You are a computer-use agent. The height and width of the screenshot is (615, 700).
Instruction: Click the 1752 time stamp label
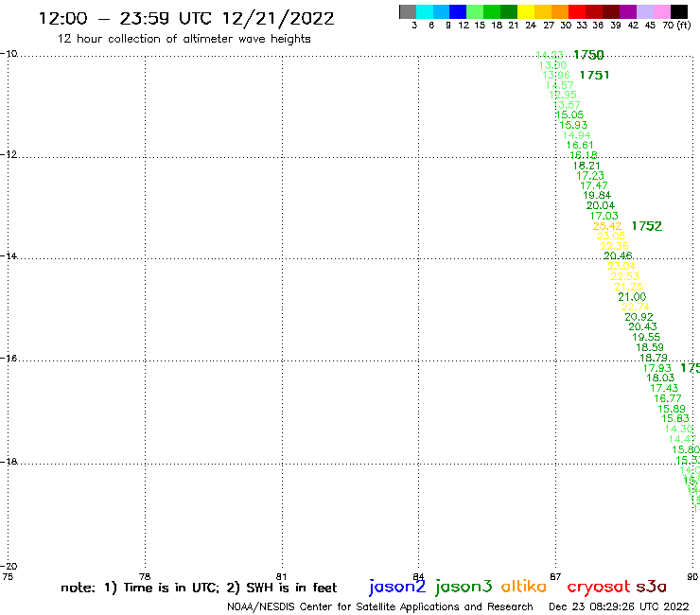click(646, 226)
